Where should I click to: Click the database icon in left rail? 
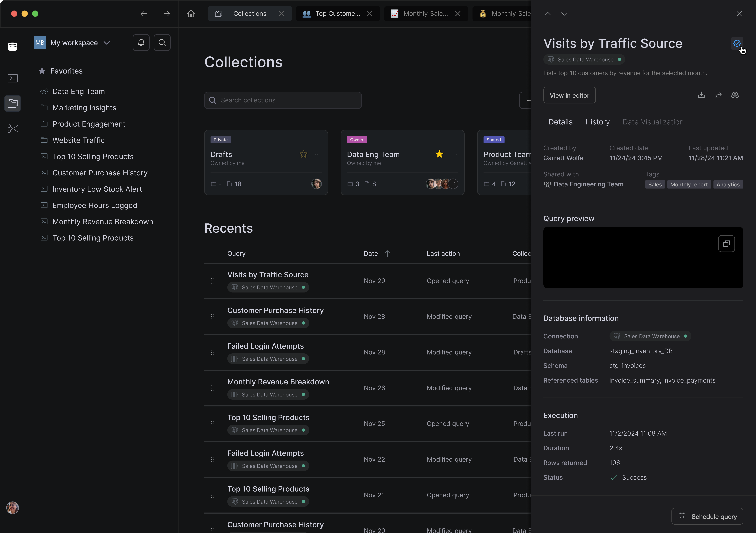(x=12, y=47)
